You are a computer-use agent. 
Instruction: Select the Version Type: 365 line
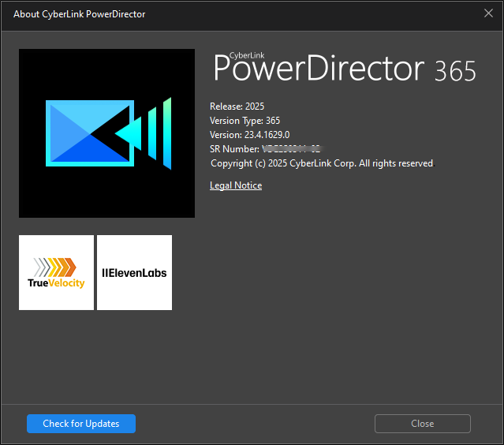coord(245,121)
